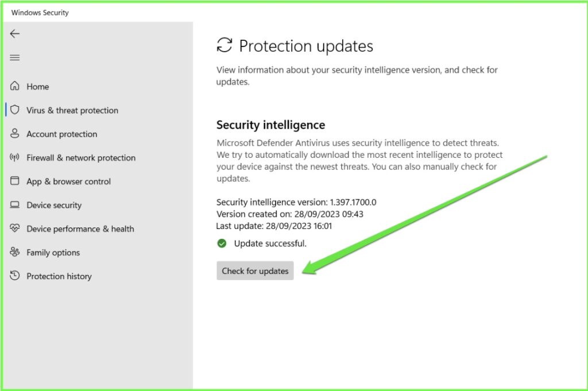This screenshot has width=588, height=391.
Task: Open Account protection settings
Action: (x=61, y=134)
